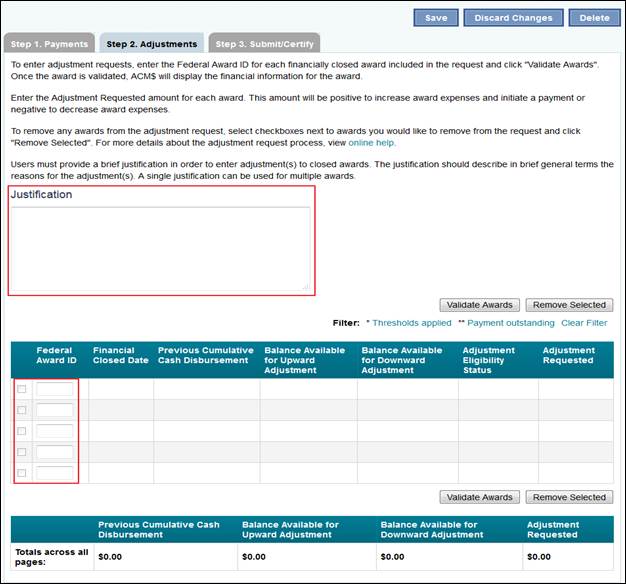Click the first Federal Award ID field
Image resolution: width=626 pixels, height=584 pixels.
coord(55,389)
